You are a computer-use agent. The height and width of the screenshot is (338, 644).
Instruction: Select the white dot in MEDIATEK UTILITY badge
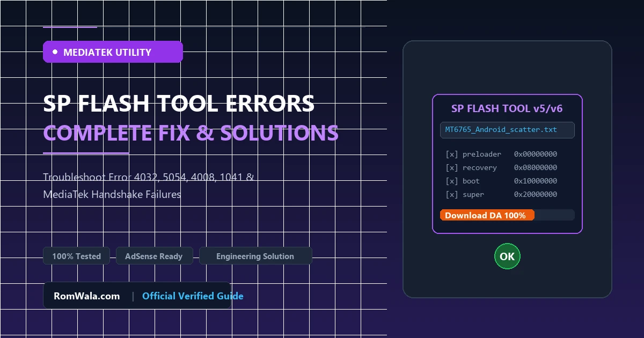tap(55, 52)
